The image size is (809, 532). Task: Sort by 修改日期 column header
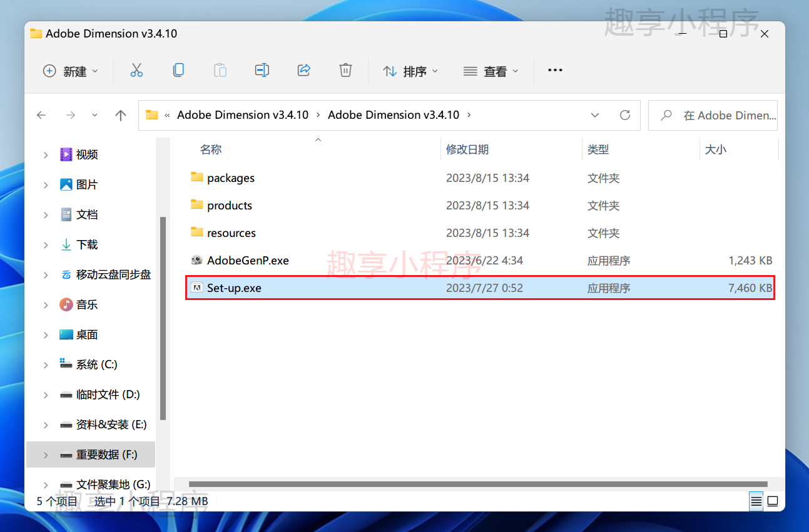pos(467,149)
